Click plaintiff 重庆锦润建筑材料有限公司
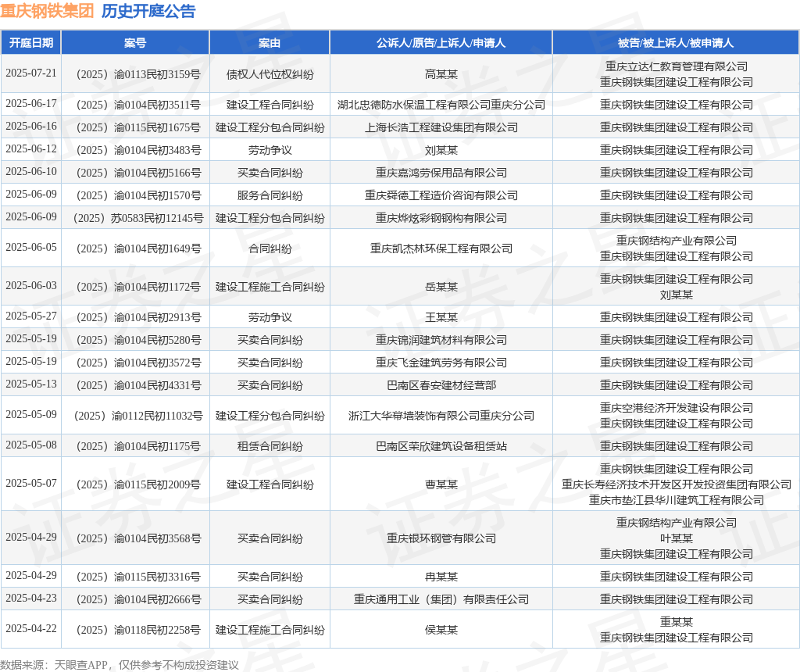800x672 pixels. click(x=441, y=341)
